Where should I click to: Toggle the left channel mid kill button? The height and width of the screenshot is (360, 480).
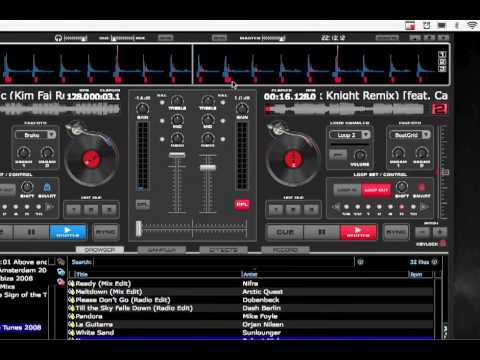(162, 121)
